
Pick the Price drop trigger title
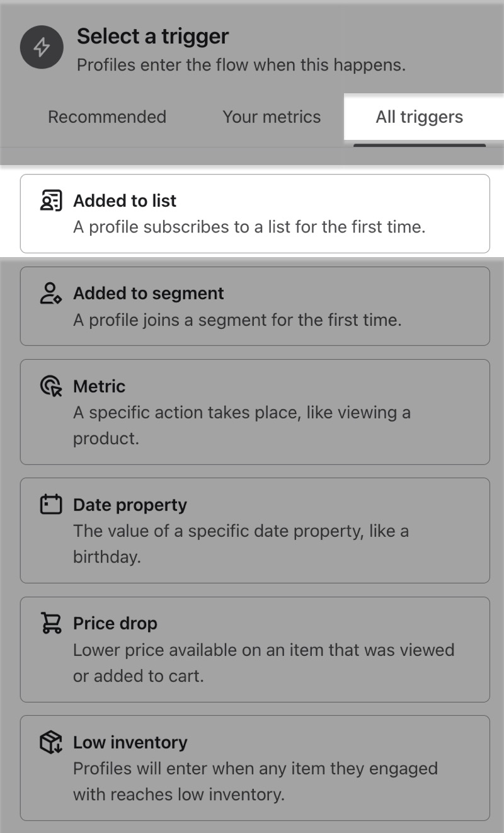coord(115,623)
